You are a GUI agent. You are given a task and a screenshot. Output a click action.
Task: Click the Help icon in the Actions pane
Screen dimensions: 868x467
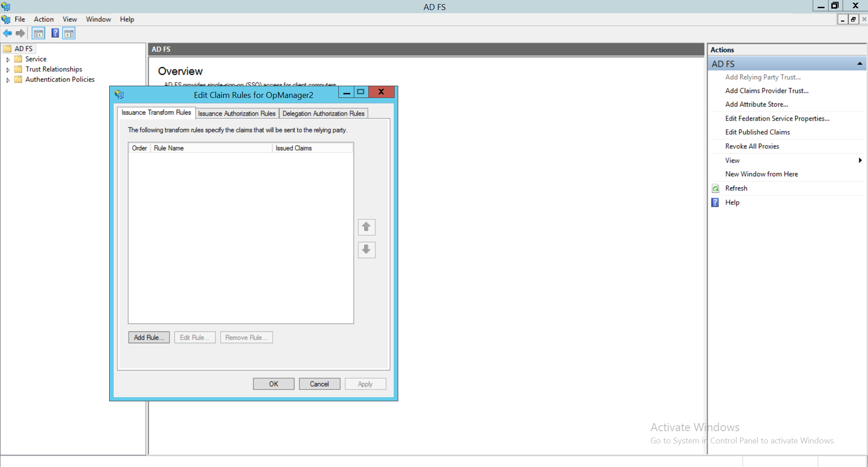[x=715, y=203]
